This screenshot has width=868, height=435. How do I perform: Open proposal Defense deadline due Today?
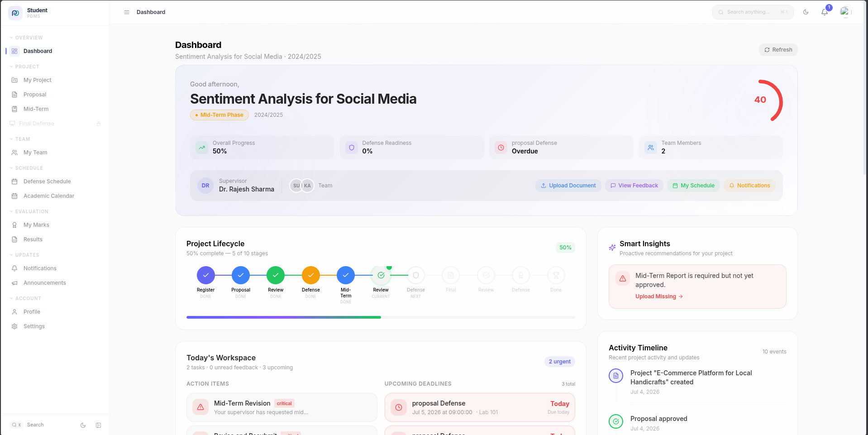(480, 407)
